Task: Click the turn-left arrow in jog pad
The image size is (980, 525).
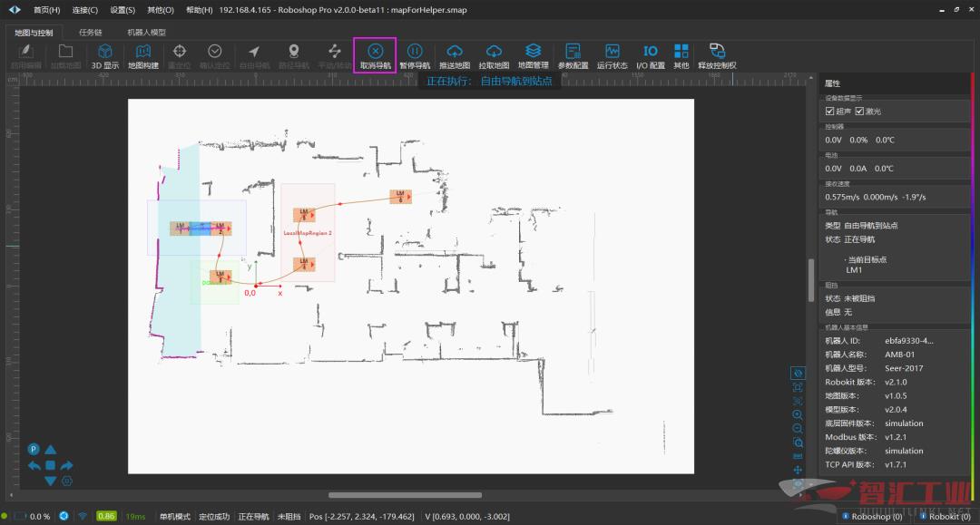Action: click(x=34, y=465)
